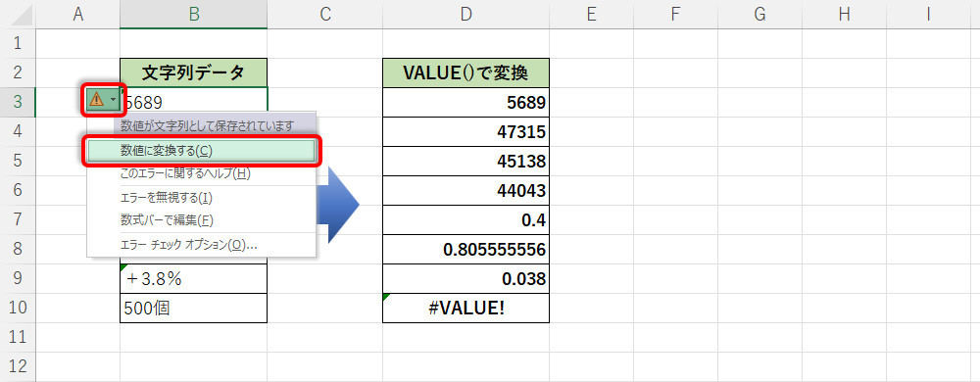This screenshot has width=980, height=382.
Task: Select column A header
Action: [x=78, y=15]
